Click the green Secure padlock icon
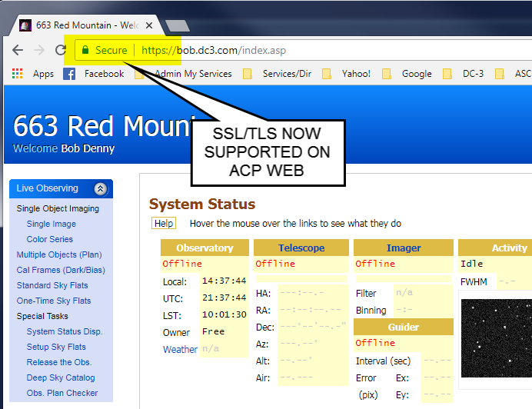Image resolution: width=532 pixels, height=409 pixels. pyautogui.click(x=85, y=51)
